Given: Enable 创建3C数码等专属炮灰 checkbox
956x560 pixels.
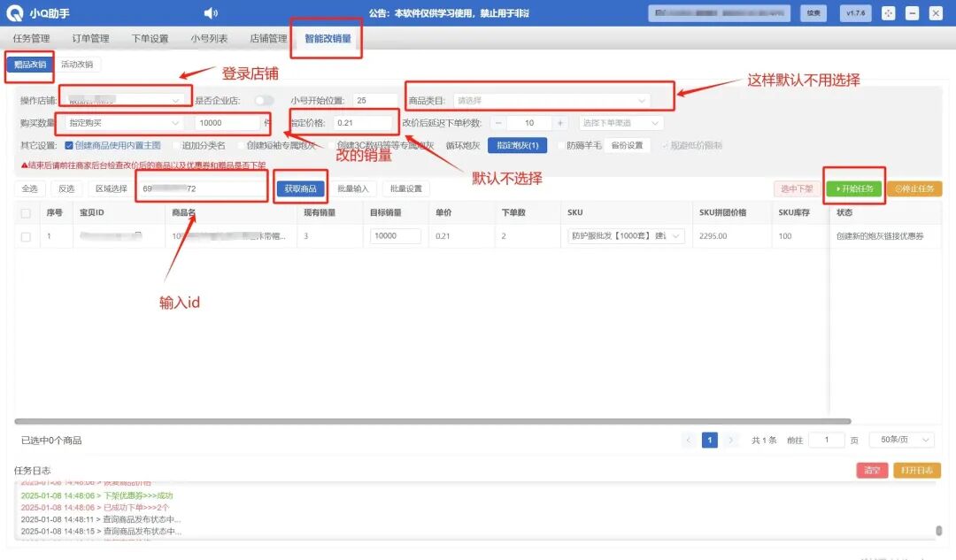Looking at the screenshot, I should point(331,146).
